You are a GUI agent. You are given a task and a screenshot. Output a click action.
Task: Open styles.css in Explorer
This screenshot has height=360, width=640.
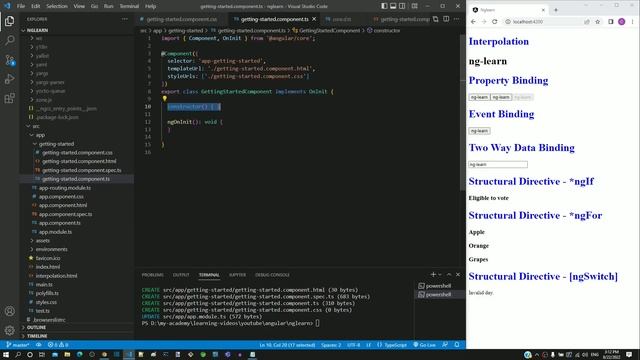click(46, 302)
